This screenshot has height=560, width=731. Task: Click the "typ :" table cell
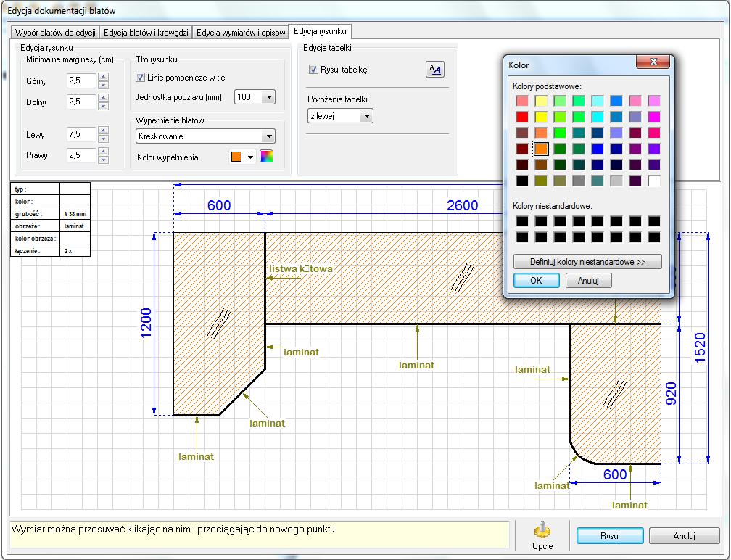click(36, 189)
